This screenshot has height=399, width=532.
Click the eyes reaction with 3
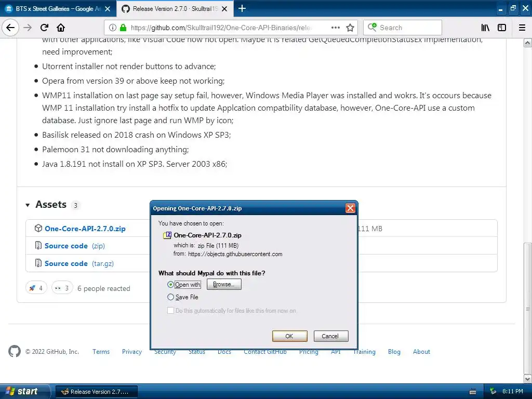(62, 288)
